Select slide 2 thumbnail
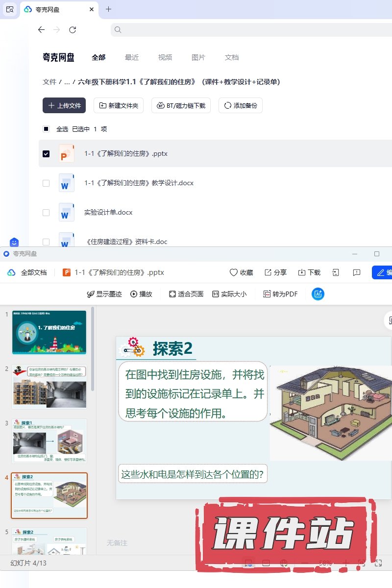Screen dimensions: 392x588 [49, 386]
